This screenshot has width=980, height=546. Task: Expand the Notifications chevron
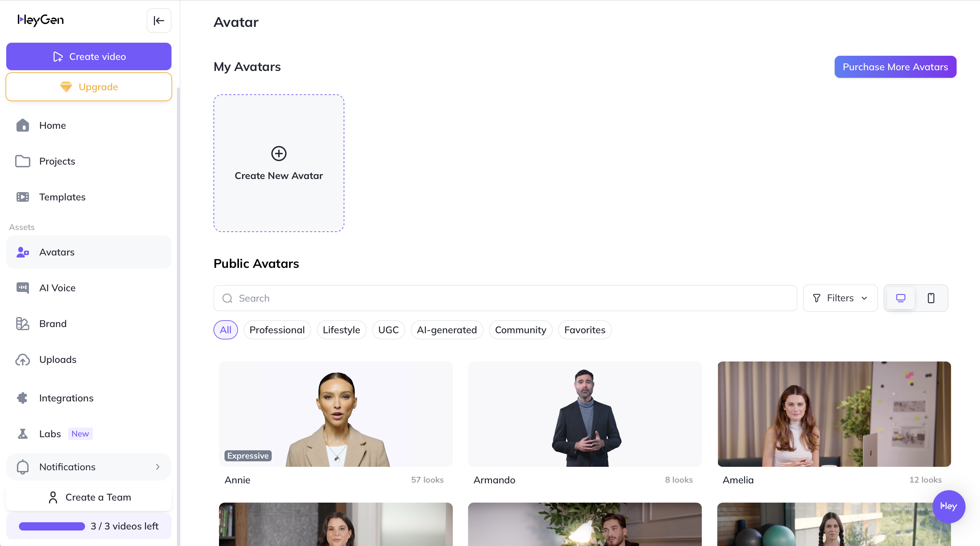click(x=157, y=467)
